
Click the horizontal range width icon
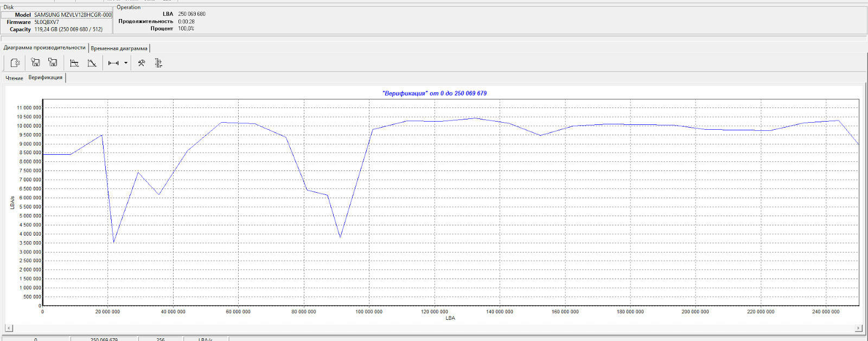tap(113, 63)
